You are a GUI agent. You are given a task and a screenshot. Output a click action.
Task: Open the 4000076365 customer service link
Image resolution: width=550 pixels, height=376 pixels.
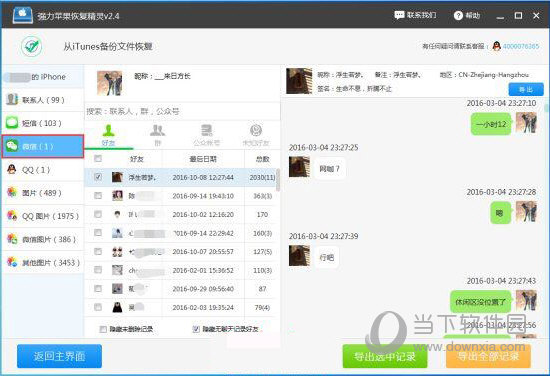[521, 46]
